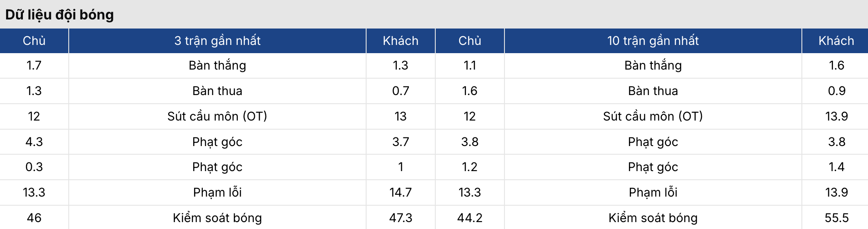868x229 pixels.
Task: Click the 4.3 home corners value
Action: point(34,142)
